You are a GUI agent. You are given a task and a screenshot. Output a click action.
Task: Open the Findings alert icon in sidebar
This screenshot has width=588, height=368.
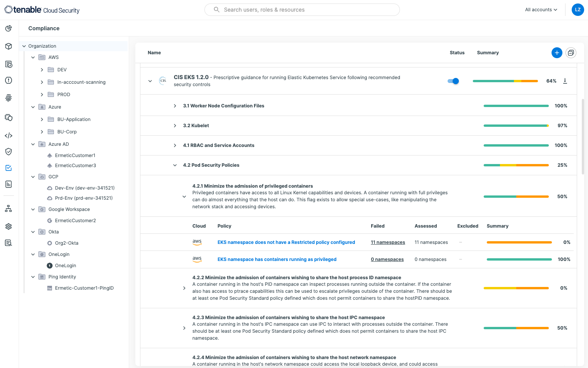coord(9,80)
